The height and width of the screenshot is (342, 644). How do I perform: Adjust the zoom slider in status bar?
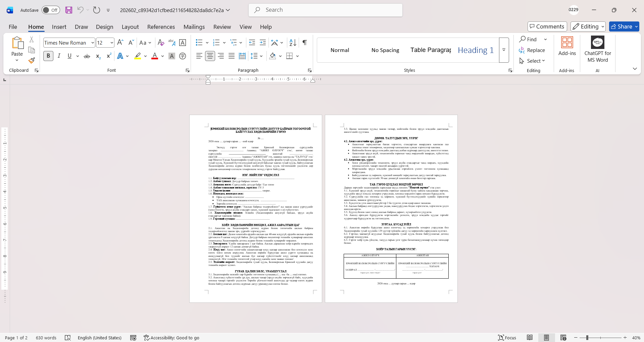point(587,338)
